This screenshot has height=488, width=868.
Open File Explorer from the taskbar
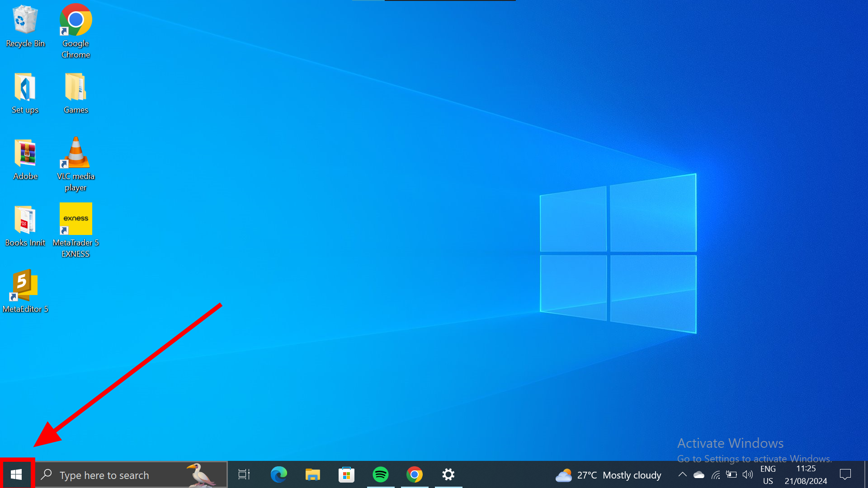312,474
